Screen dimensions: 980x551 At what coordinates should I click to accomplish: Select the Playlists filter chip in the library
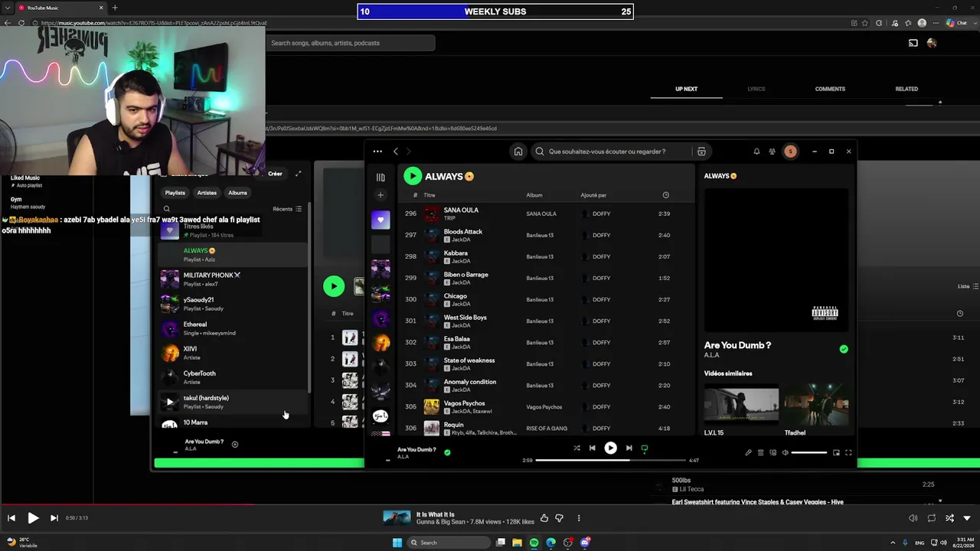[x=175, y=193]
